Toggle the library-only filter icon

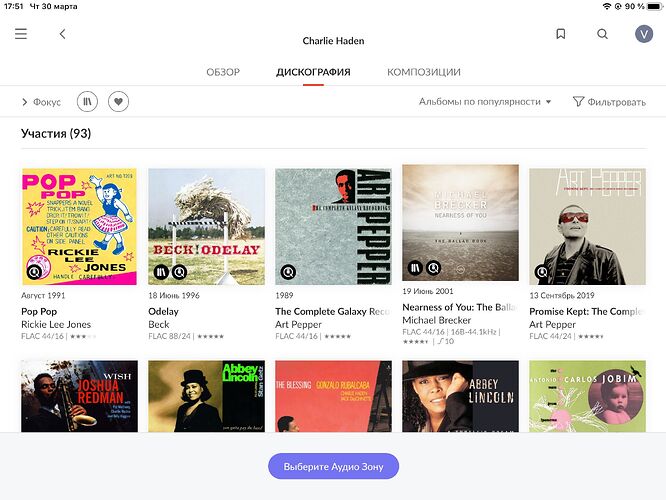(x=87, y=102)
